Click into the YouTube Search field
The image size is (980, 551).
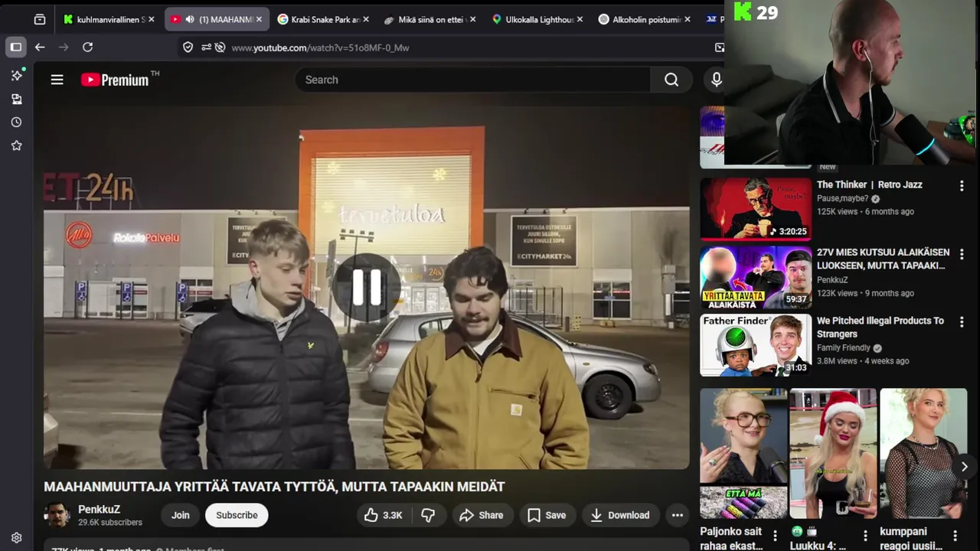(472, 80)
